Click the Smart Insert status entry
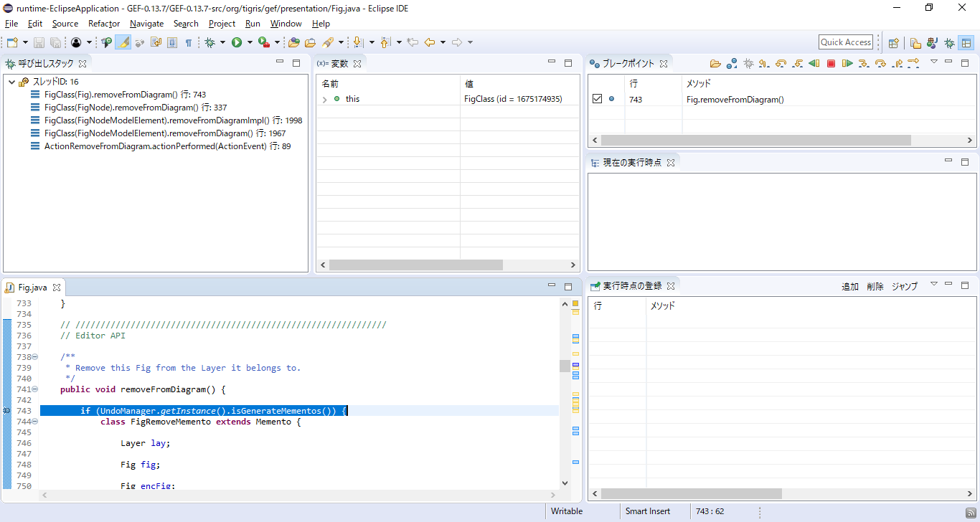 [x=647, y=511]
